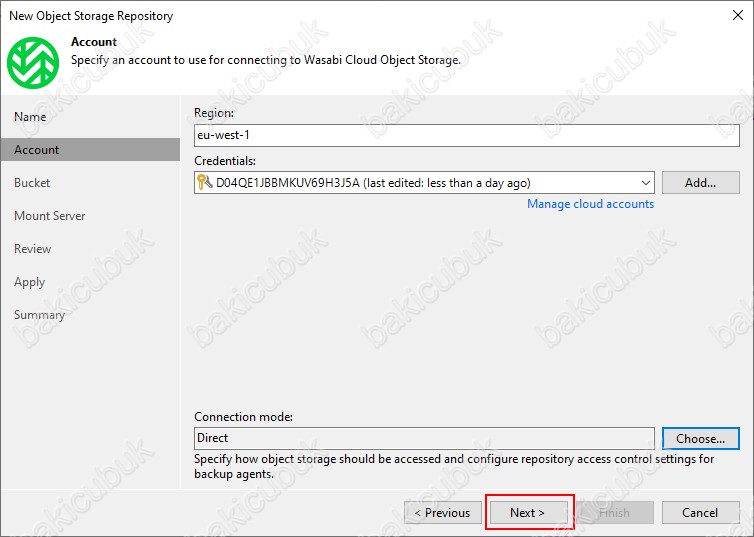Open the Credentials combo box
This screenshot has height=537, width=754.
(x=424, y=183)
